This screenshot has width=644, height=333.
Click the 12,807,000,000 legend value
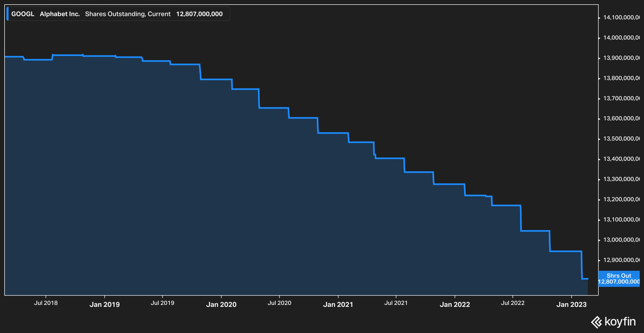click(199, 14)
